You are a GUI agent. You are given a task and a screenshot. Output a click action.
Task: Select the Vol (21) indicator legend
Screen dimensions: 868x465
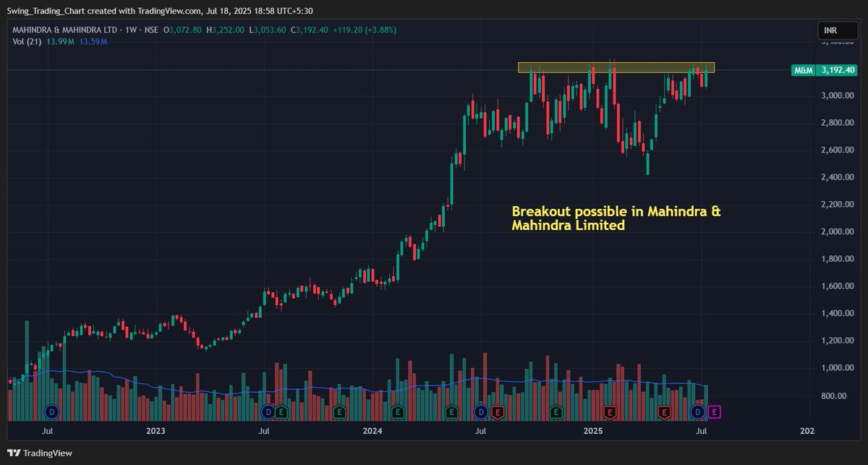[27, 42]
